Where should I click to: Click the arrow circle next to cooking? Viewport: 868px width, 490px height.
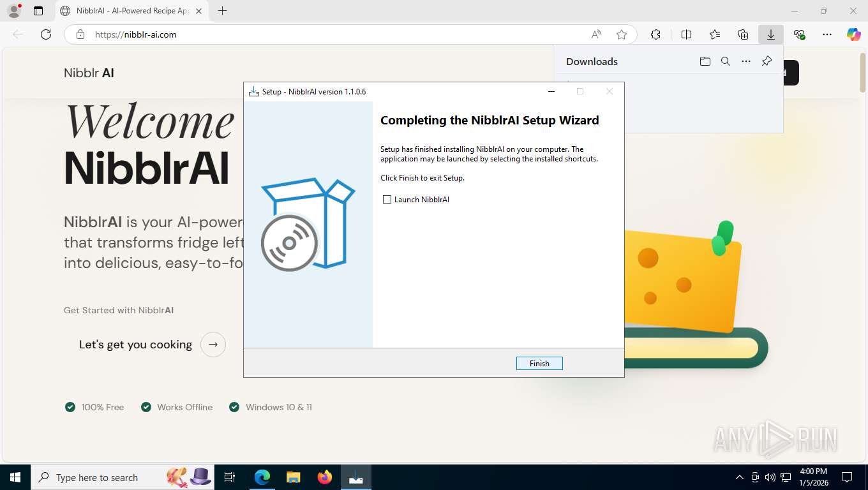(213, 345)
